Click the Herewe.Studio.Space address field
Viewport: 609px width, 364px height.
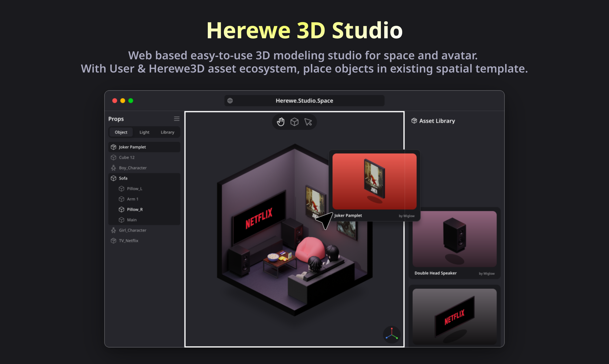pos(304,101)
